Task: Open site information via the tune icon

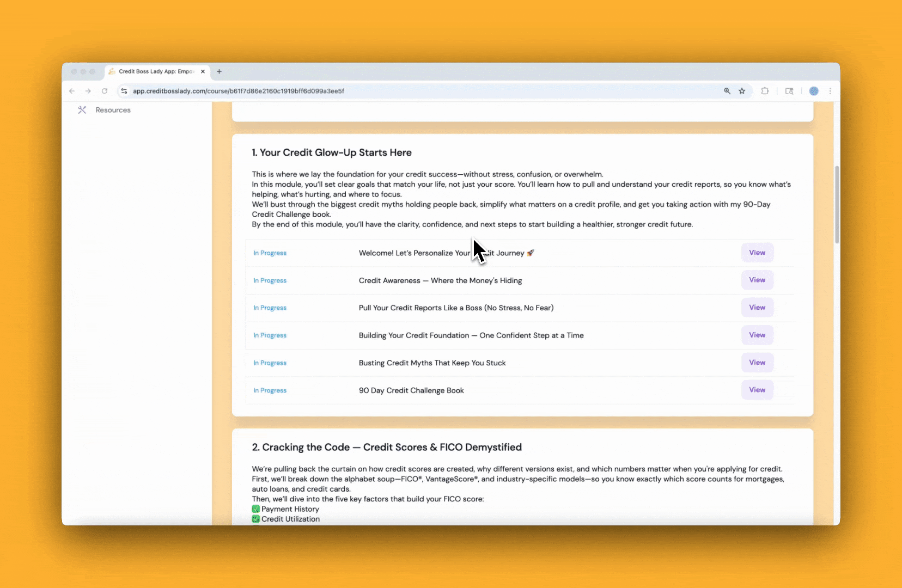Action: click(x=125, y=91)
